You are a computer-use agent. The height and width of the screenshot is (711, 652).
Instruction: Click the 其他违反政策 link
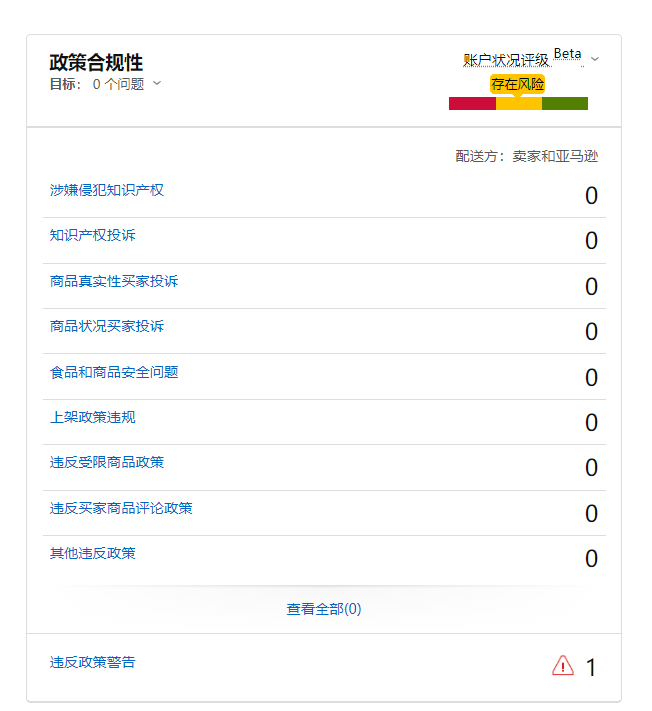coord(93,553)
